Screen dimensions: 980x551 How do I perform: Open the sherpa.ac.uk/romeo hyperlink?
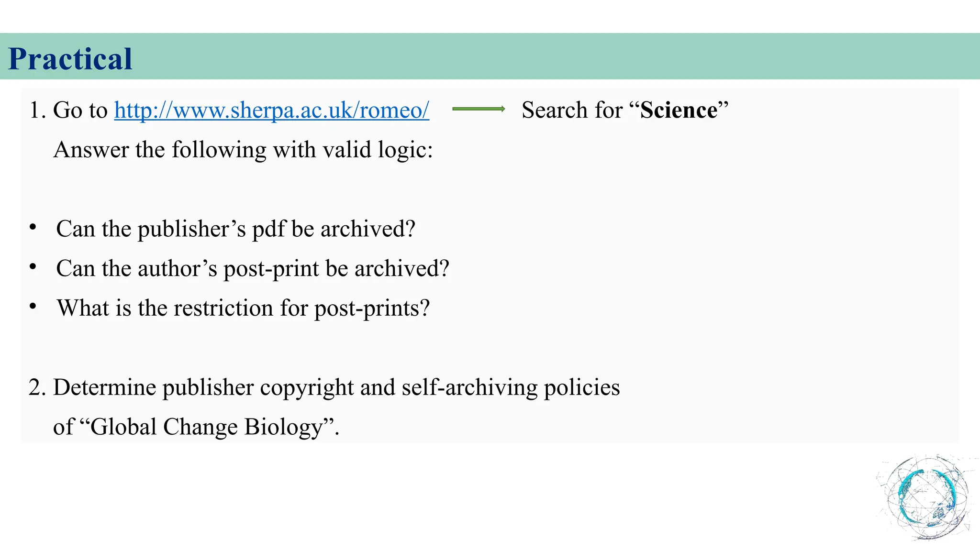271,110
